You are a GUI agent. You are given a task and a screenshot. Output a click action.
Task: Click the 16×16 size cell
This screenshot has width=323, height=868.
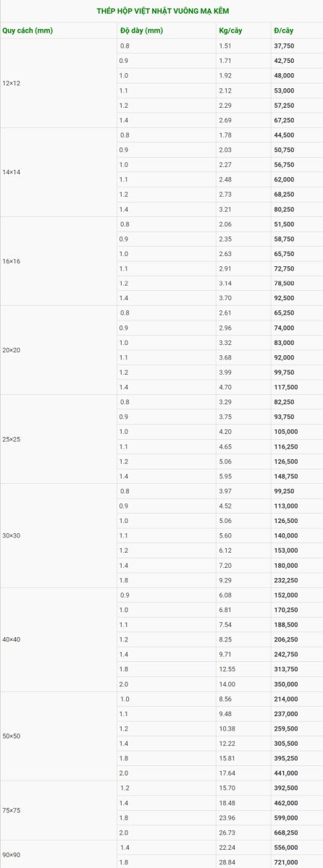click(58, 261)
